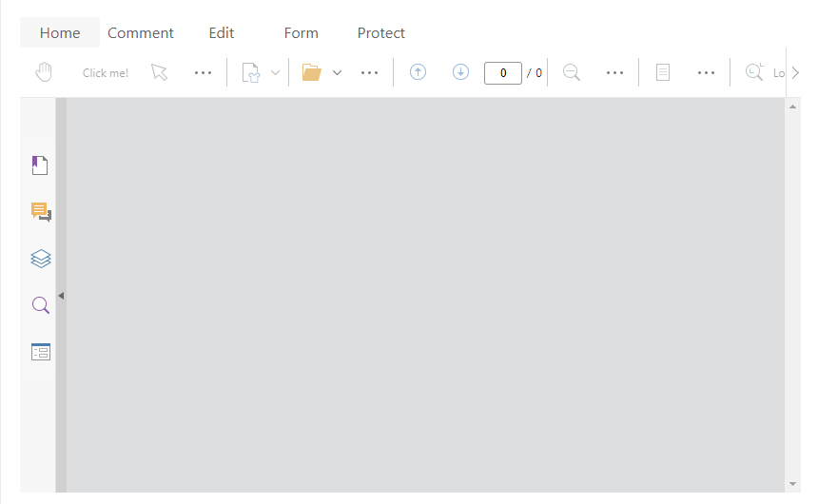818x504 pixels.
Task: Select the Hand tool
Action: click(44, 72)
